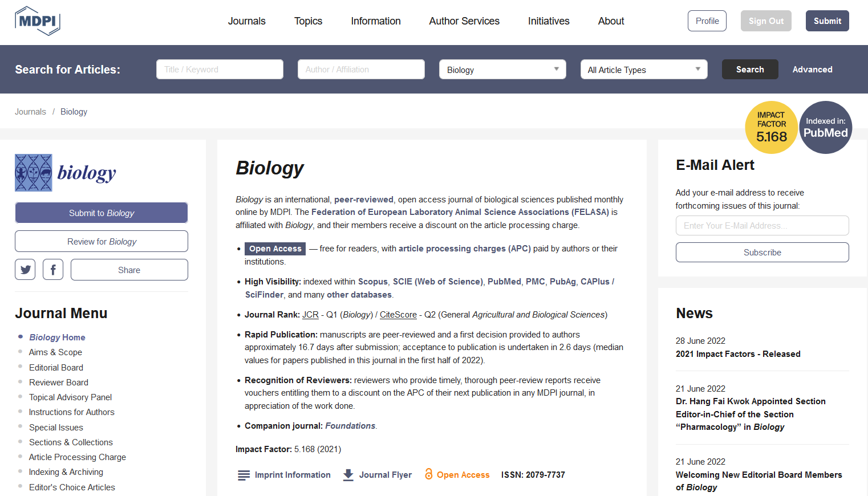Click the MDPI logo

click(x=38, y=21)
